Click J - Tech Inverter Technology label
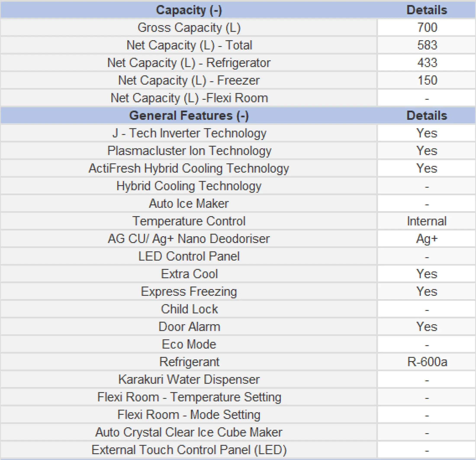Image resolution: width=476 pixels, height=460 pixels. click(189, 133)
